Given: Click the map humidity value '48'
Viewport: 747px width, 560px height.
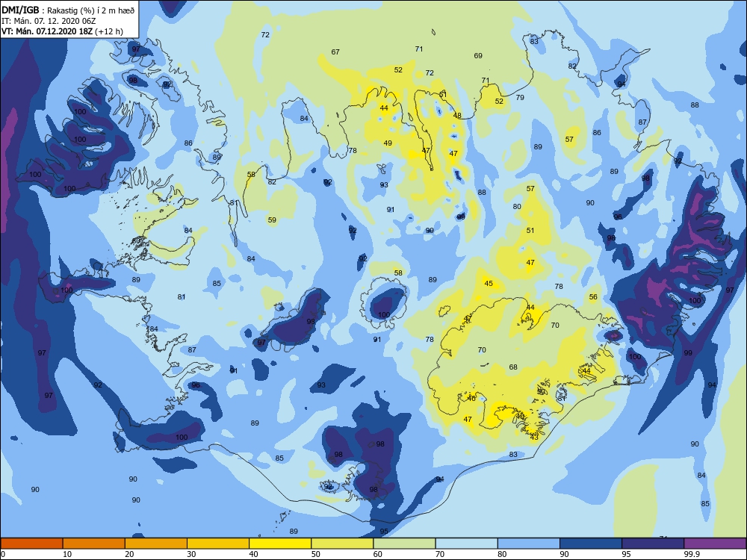Looking at the screenshot, I should [457, 115].
